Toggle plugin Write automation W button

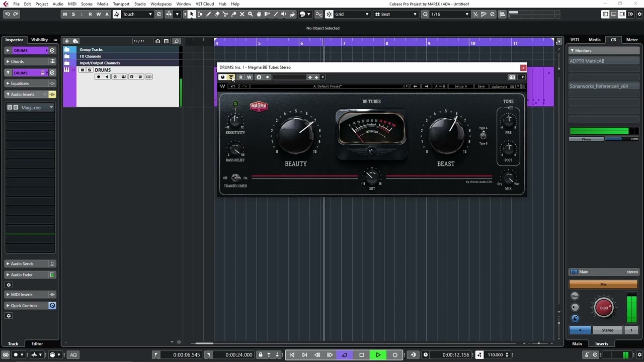[249, 77]
